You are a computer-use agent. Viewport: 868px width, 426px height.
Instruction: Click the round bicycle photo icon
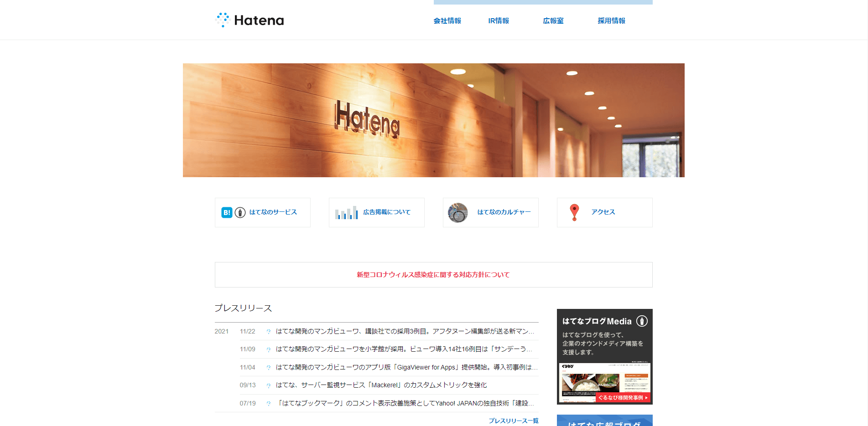coord(458,213)
